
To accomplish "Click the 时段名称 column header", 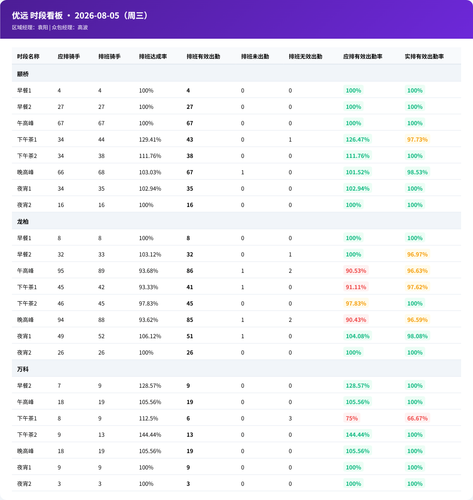I will click(28, 57).
